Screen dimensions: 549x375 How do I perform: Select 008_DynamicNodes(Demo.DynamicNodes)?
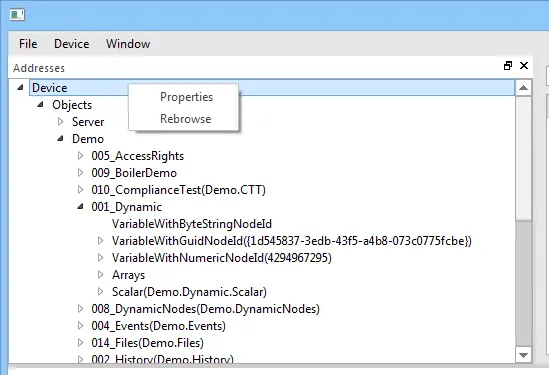pos(206,309)
